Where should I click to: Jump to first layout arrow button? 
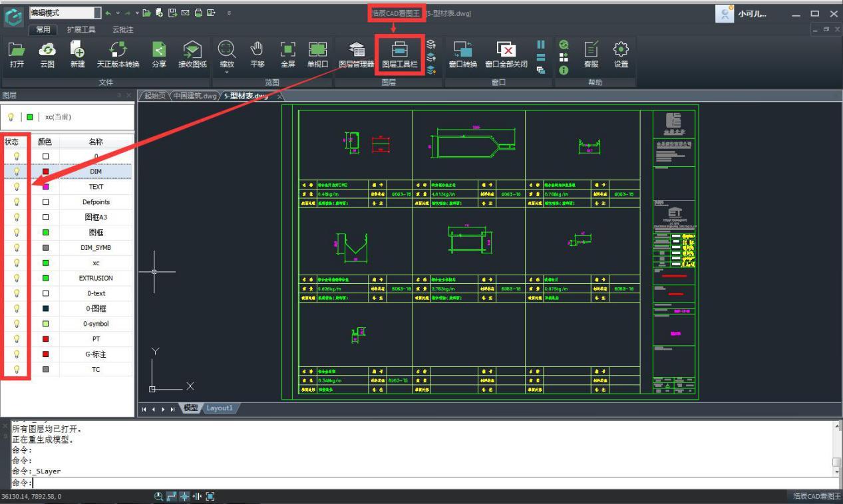[x=144, y=409]
